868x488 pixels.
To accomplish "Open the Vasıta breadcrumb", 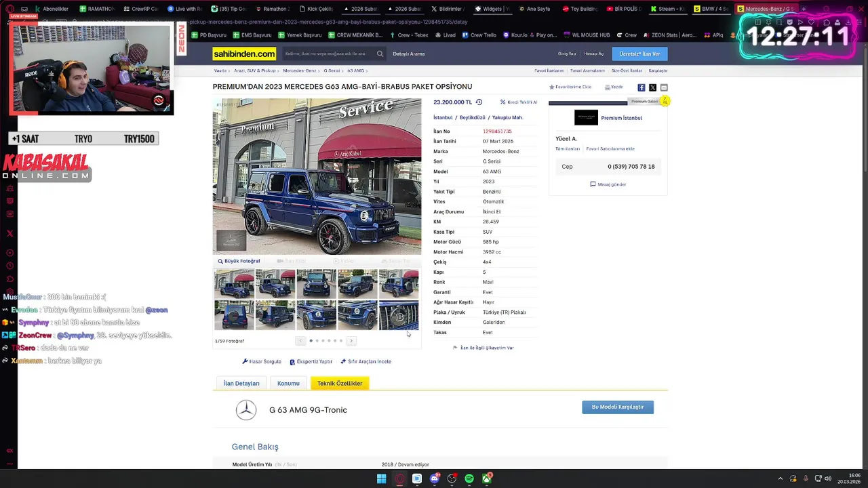I will point(220,70).
